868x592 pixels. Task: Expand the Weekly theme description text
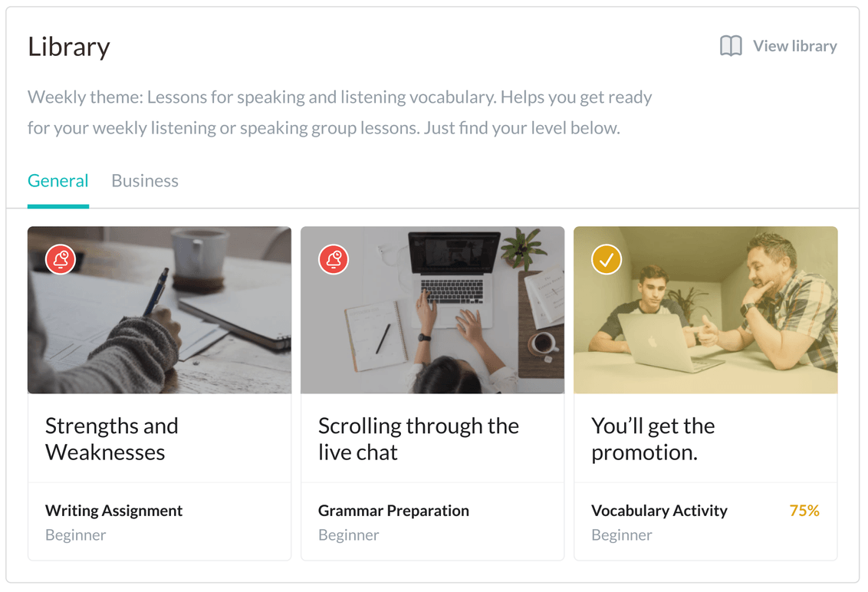pyautogui.click(x=340, y=112)
